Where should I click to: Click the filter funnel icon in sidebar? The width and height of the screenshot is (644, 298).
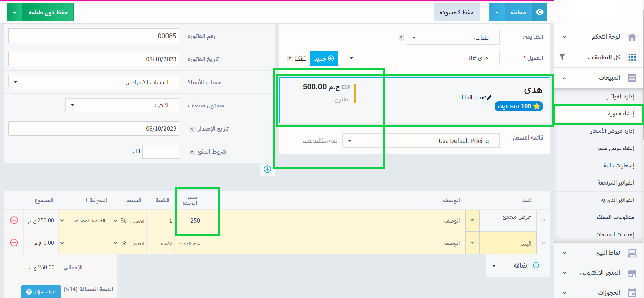(562, 57)
